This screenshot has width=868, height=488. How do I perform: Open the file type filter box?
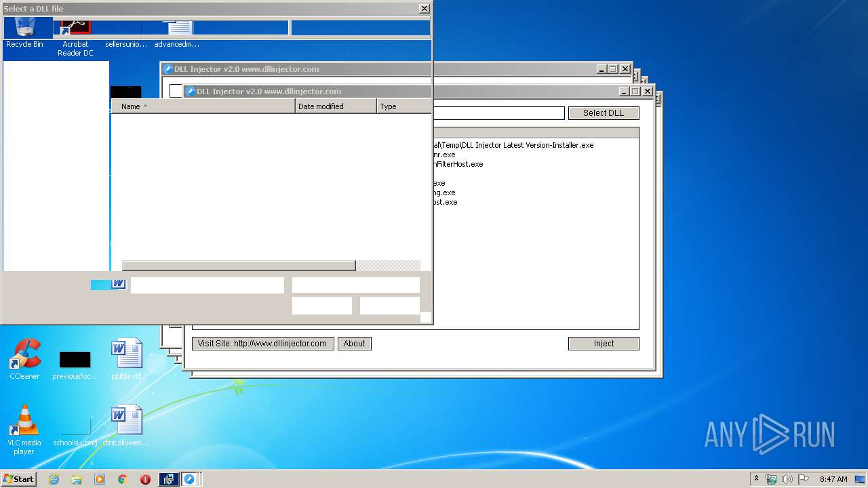tap(356, 285)
